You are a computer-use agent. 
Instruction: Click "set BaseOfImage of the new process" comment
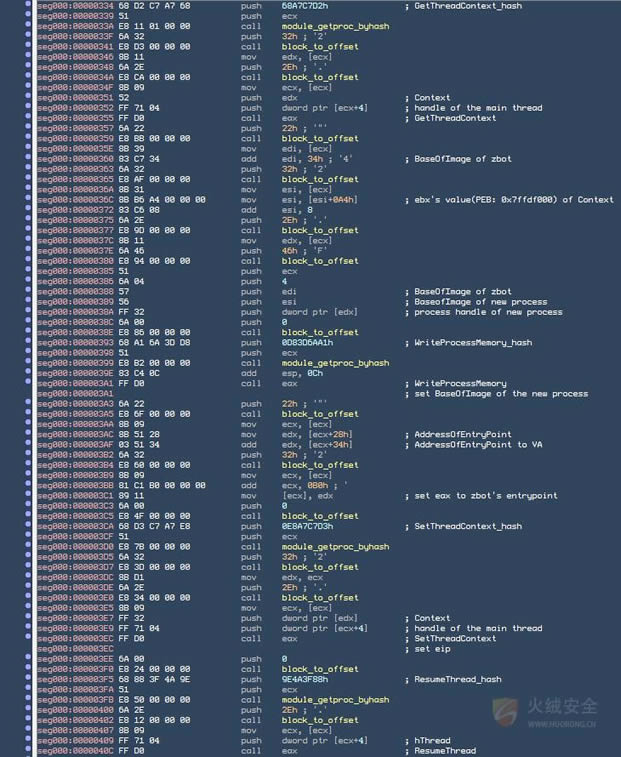(500, 393)
